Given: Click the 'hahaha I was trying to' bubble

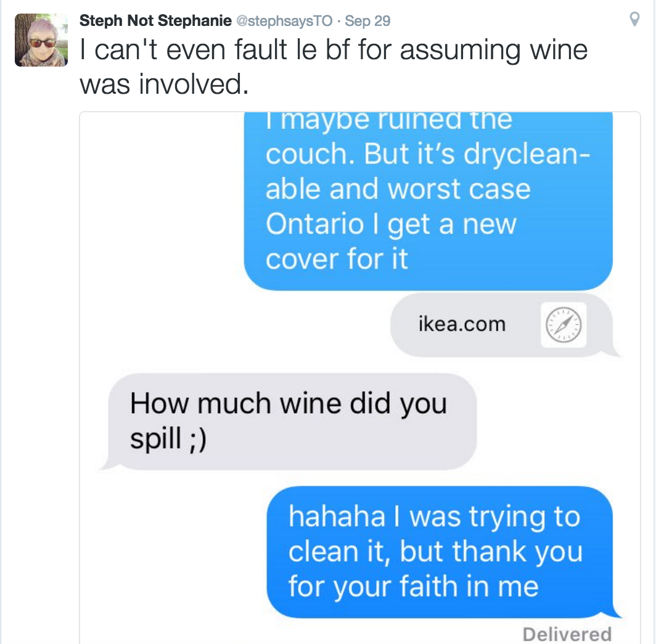Looking at the screenshot, I should [434, 517].
